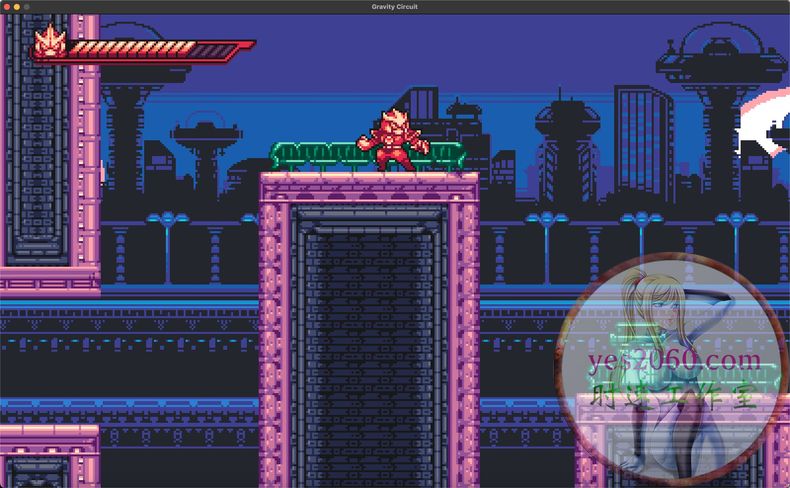Viewport: 790px width, 488px height.
Task: Click the red striped health bar
Action: point(150,48)
